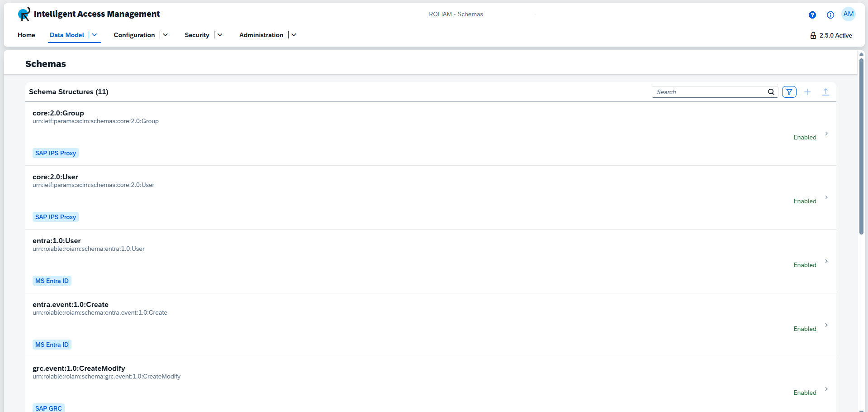The height and width of the screenshot is (412, 868).
Task: Click into the schema Search field
Action: point(709,92)
